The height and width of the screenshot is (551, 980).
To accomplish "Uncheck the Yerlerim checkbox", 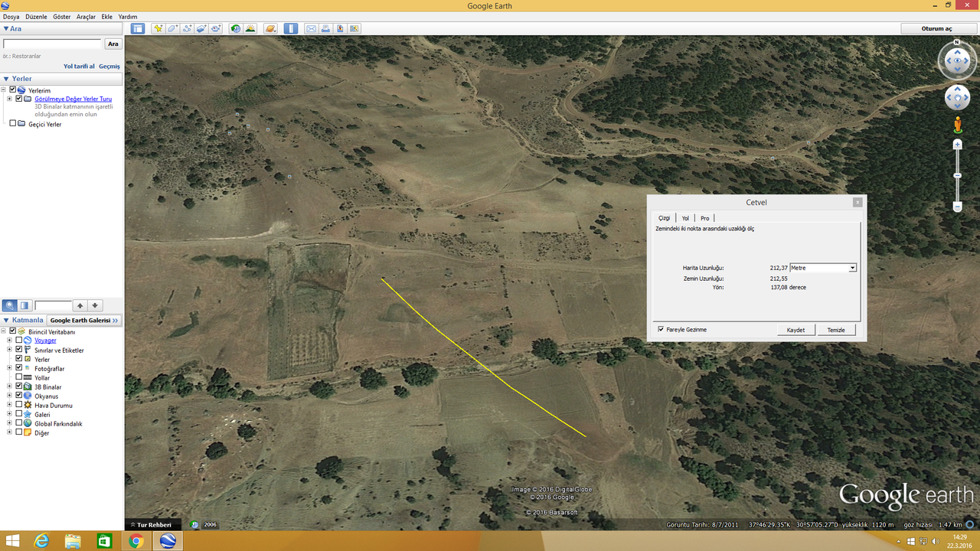I will coord(13,90).
